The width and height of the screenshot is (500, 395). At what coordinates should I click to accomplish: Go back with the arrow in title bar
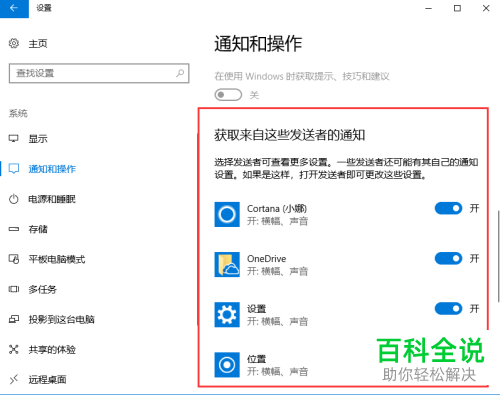[x=14, y=8]
